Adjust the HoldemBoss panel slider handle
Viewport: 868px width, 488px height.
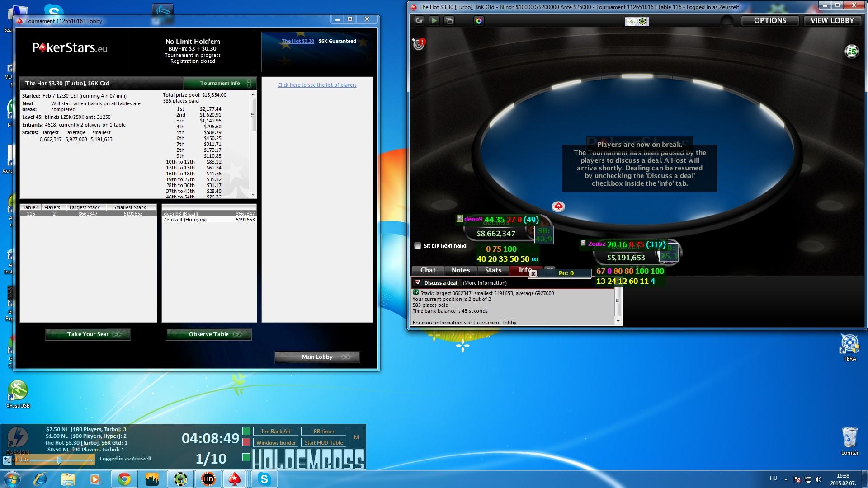(x=59, y=460)
